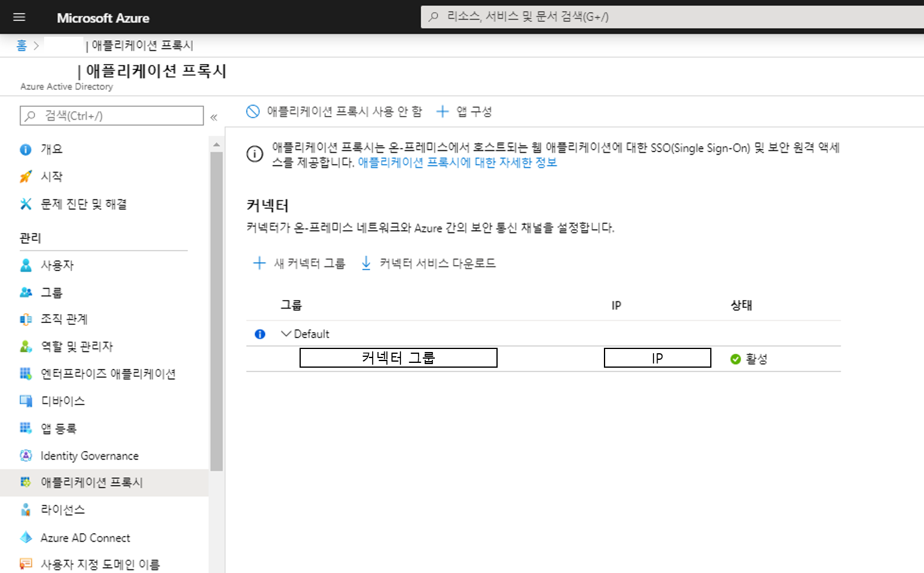Click the green 활성 status icon
This screenshot has height=573, width=924.
coord(736,359)
